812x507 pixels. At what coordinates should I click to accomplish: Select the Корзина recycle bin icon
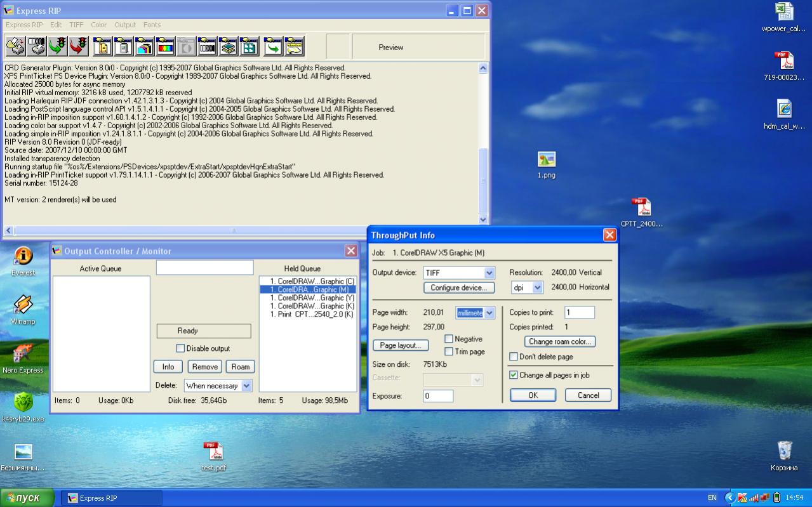pyautogui.click(x=784, y=456)
